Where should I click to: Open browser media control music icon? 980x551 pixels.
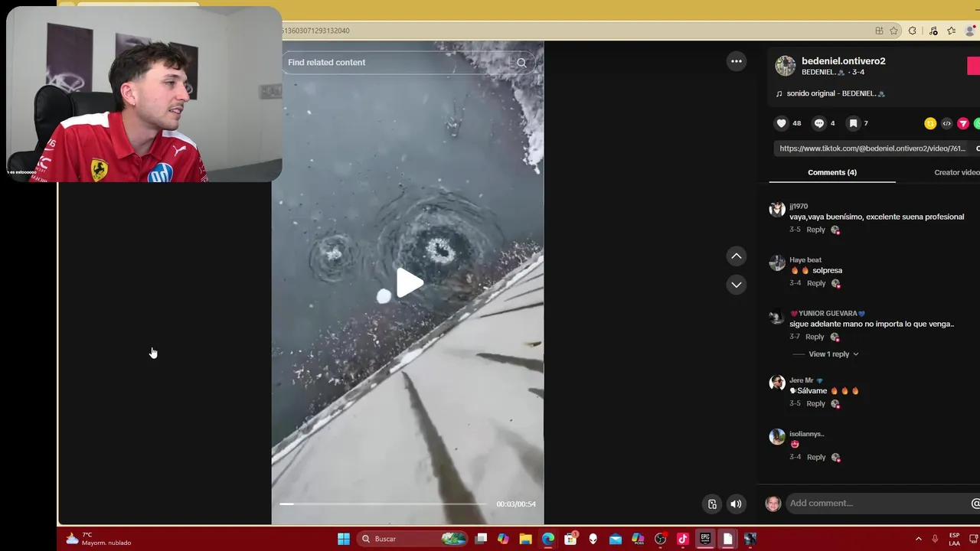tap(933, 31)
